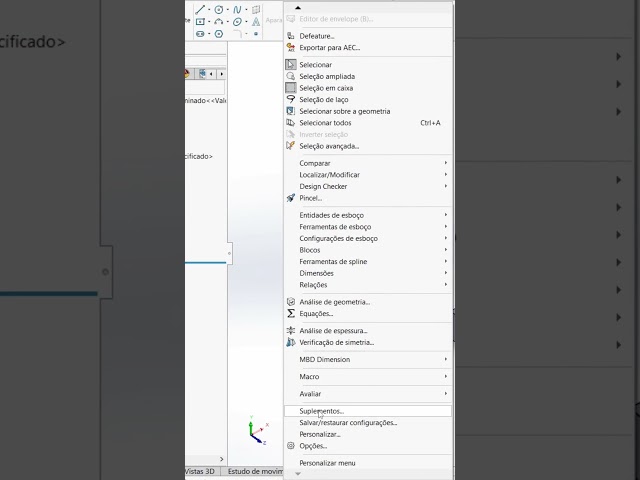Click feature tree horizontal scroll right arrow

coord(222,459)
